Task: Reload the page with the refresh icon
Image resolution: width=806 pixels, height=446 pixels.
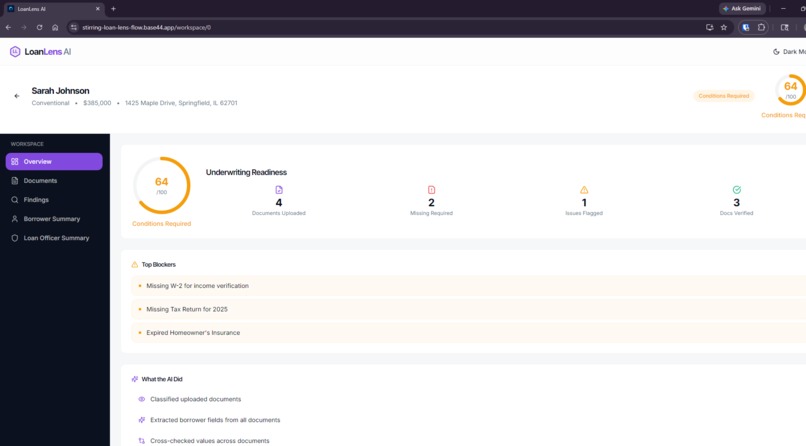Action: [40, 27]
